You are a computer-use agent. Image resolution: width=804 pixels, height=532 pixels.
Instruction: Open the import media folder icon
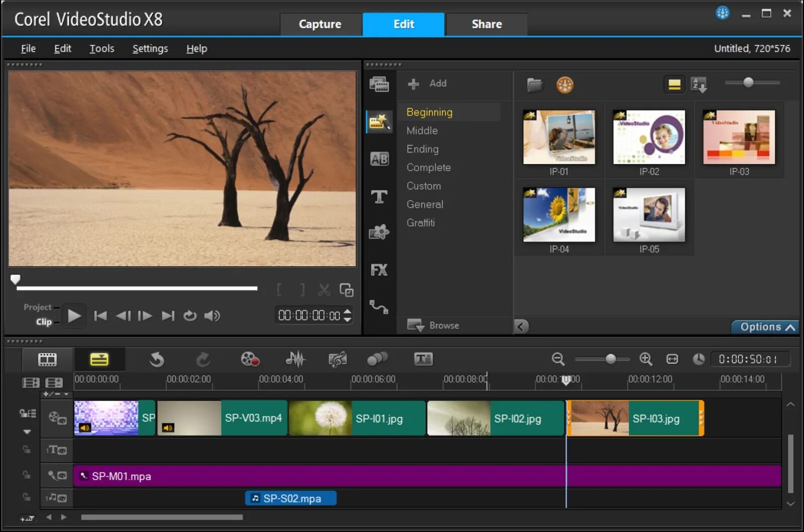coord(535,85)
